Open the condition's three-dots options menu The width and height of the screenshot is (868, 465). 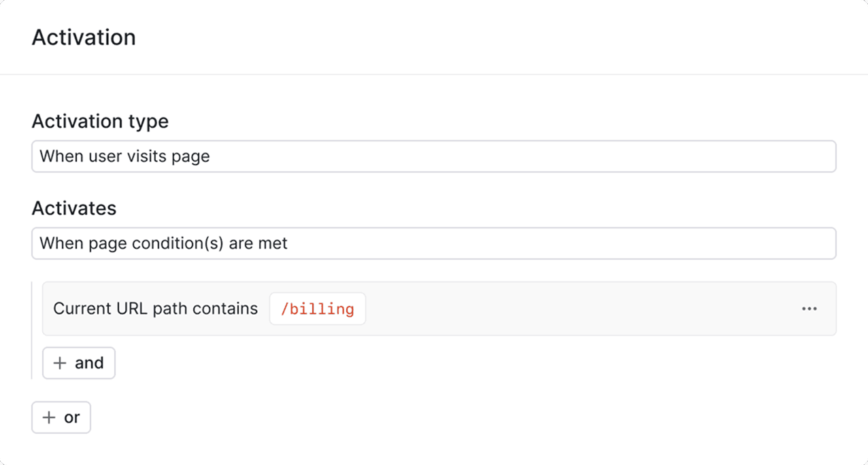pyautogui.click(x=809, y=309)
